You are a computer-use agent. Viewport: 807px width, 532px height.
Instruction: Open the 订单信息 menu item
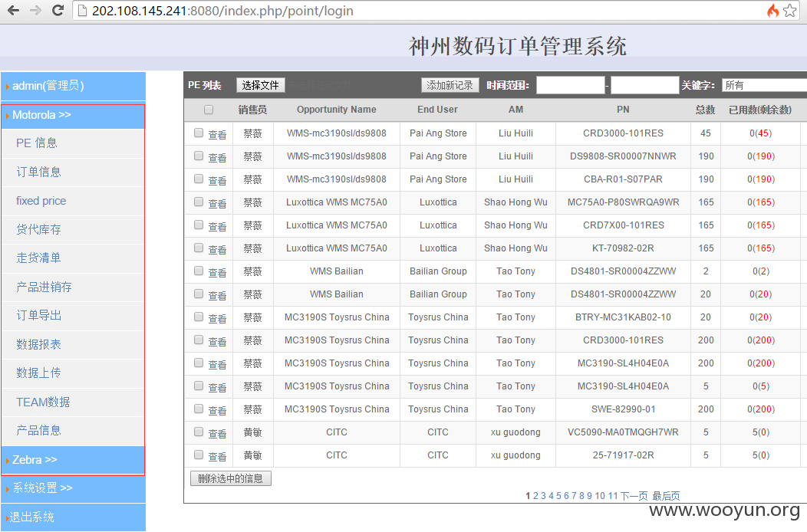tap(38, 172)
